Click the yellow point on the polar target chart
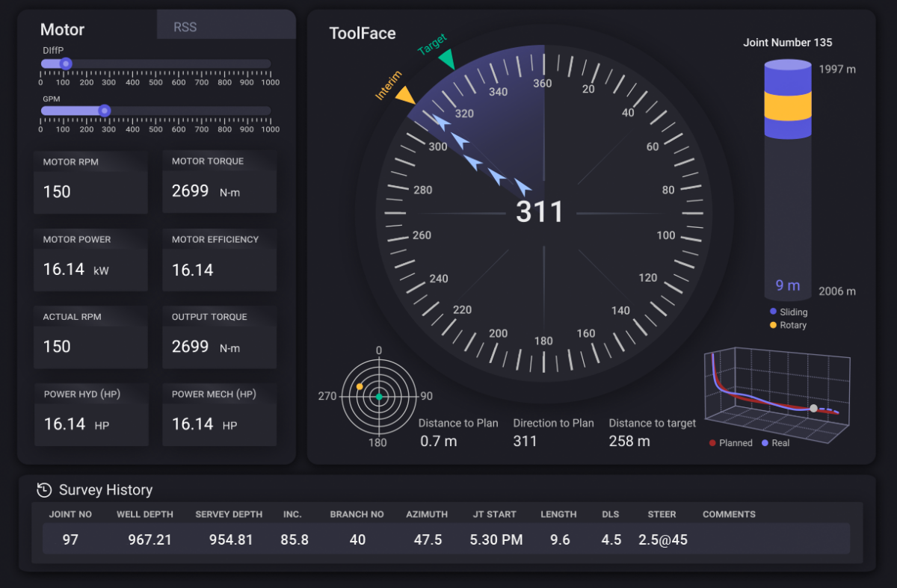Viewport: 897px width, 588px height. point(361,385)
